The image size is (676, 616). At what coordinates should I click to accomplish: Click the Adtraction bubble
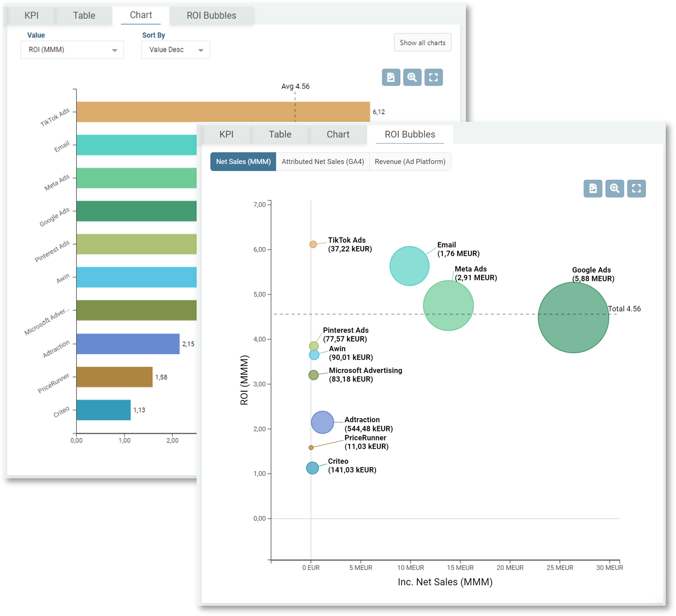pos(322,422)
